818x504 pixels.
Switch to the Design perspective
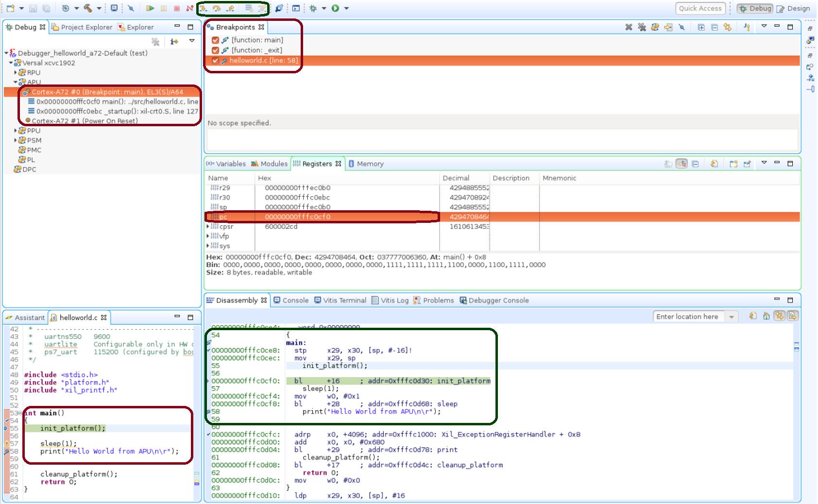tap(793, 8)
